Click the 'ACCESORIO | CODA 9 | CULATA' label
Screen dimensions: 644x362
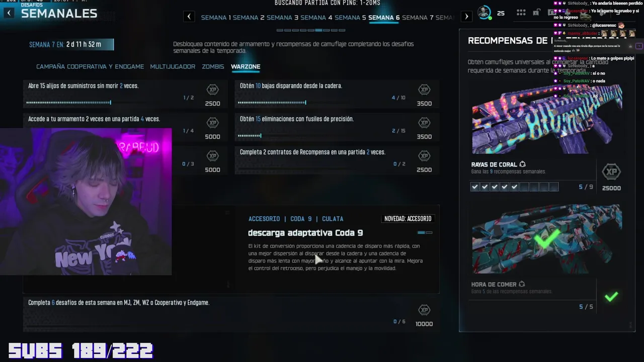(x=296, y=219)
